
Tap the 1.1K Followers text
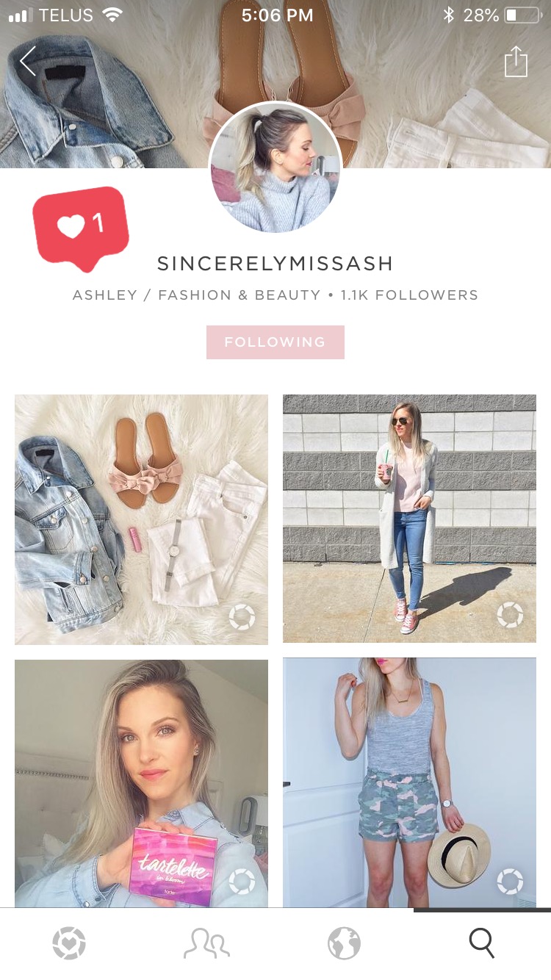click(x=409, y=295)
